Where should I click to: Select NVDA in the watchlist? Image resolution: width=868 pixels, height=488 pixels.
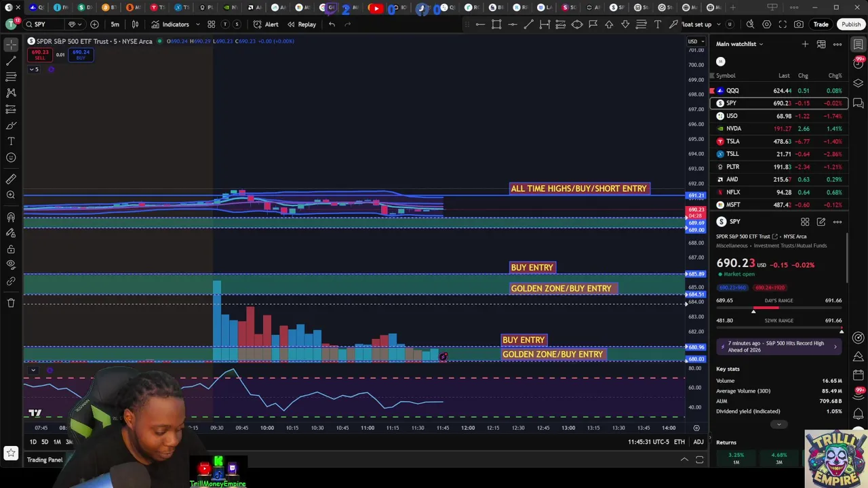779,129
